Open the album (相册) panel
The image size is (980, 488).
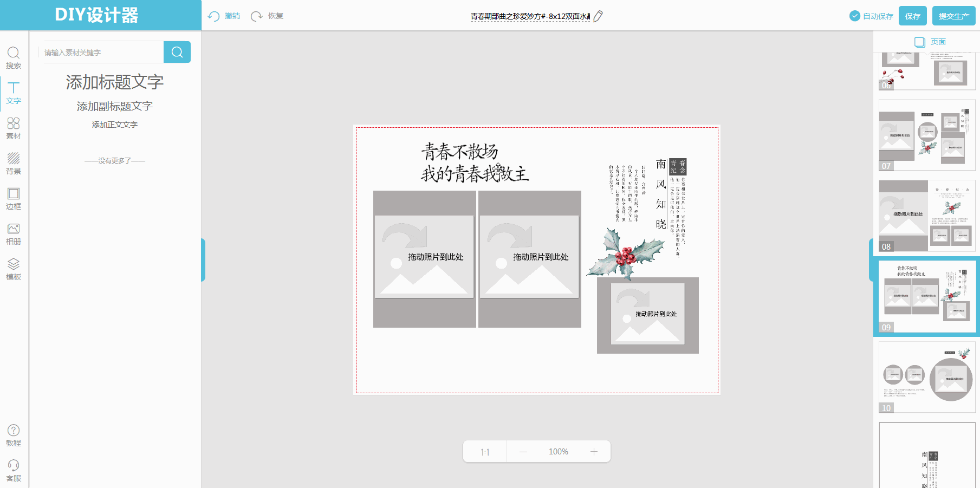click(14, 233)
